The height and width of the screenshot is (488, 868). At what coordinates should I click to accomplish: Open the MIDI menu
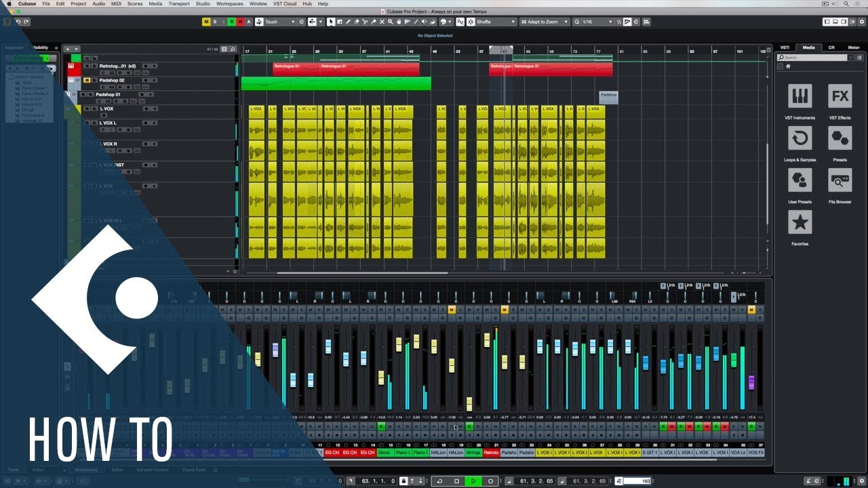(116, 3)
